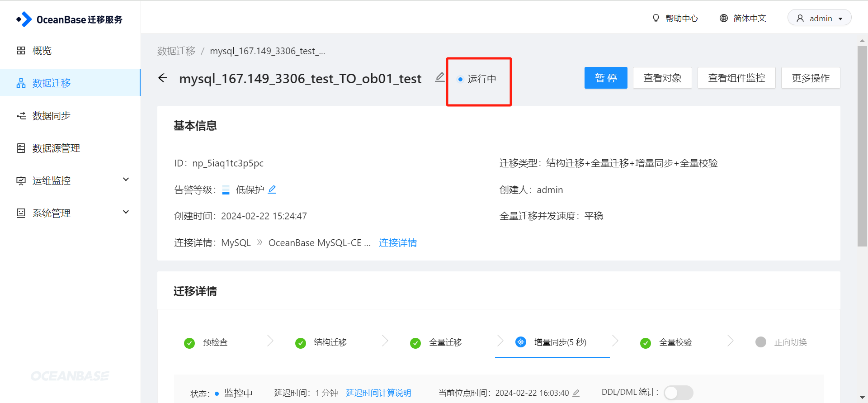Click the 运维监控 monitor icon
This screenshot has width=868, height=403.
21,181
